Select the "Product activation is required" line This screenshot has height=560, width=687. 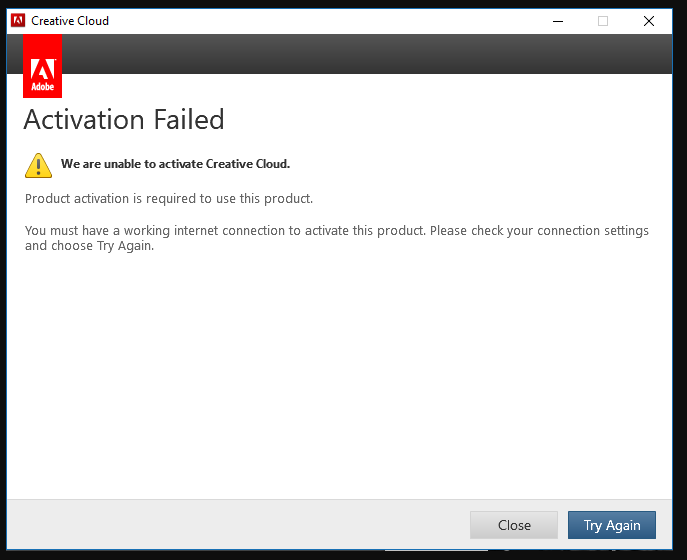point(169,198)
